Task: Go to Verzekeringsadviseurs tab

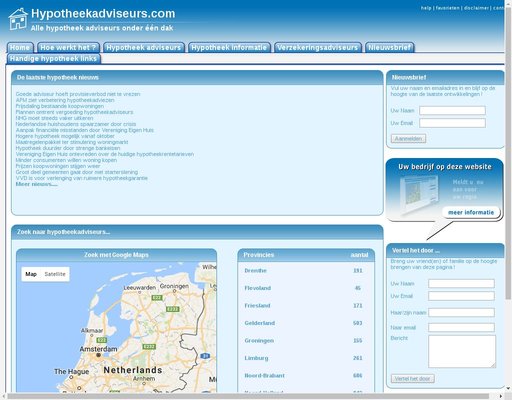Action: click(x=318, y=48)
